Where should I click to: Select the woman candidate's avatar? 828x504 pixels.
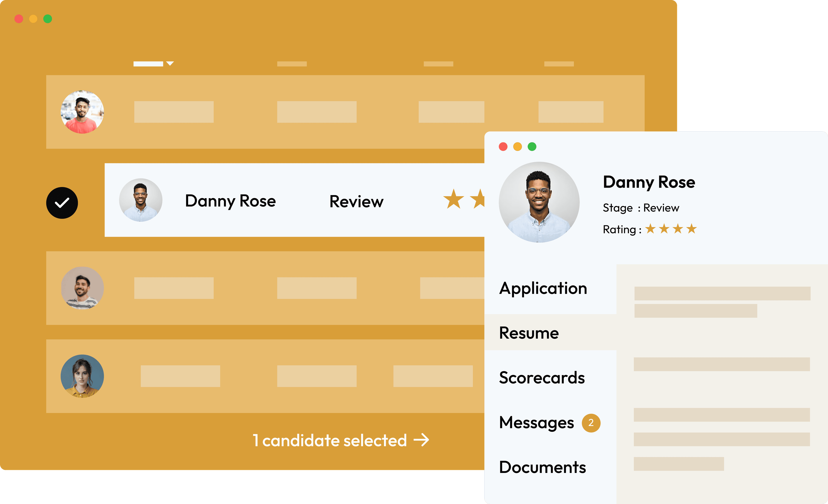click(x=82, y=376)
